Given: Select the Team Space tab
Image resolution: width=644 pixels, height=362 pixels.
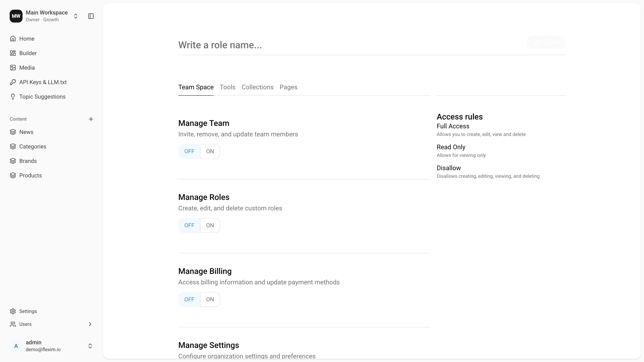Looking at the screenshot, I should click(x=196, y=87).
